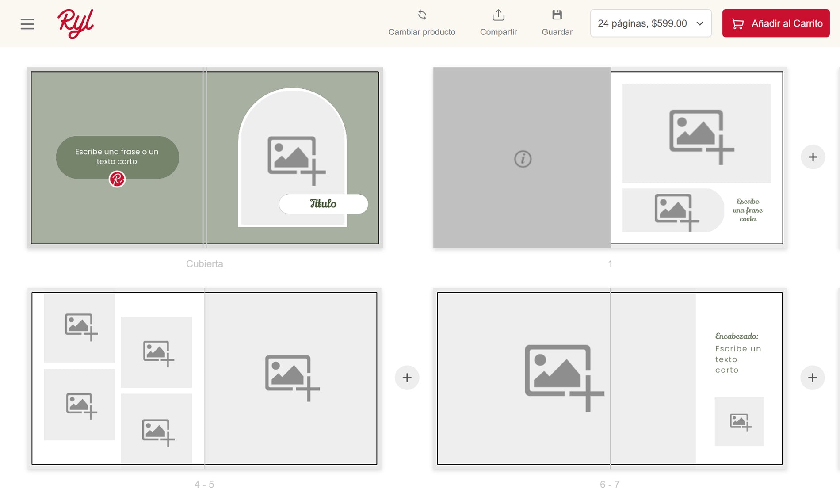Edit the Título text on cover
This screenshot has height=504, width=840.
pyautogui.click(x=323, y=204)
